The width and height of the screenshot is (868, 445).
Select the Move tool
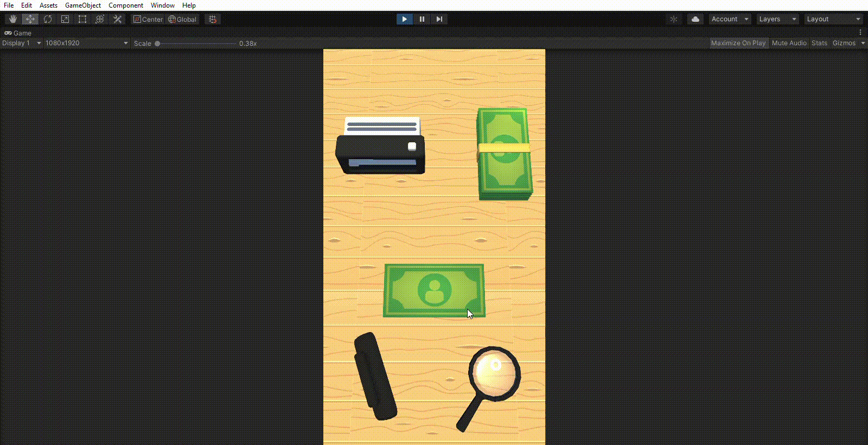30,19
